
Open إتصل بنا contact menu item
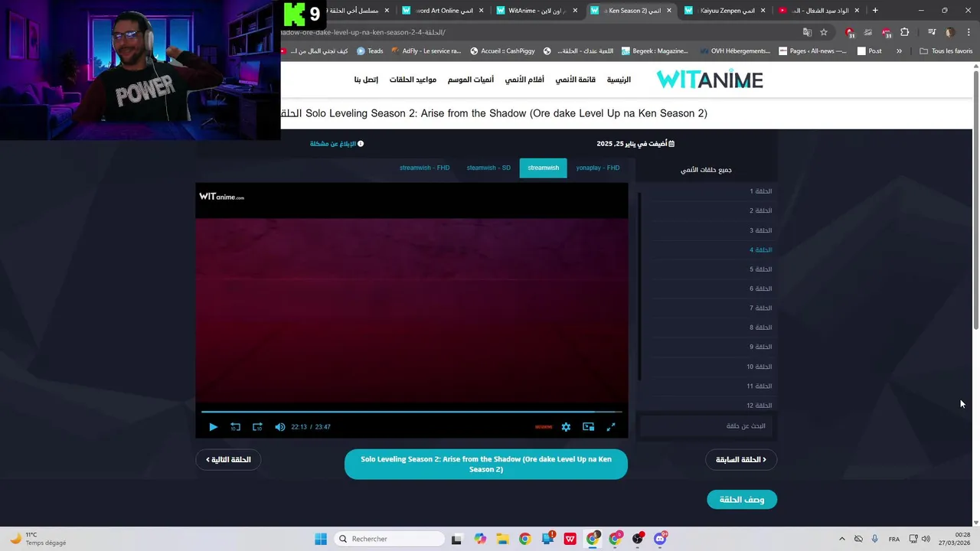click(x=366, y=80)
